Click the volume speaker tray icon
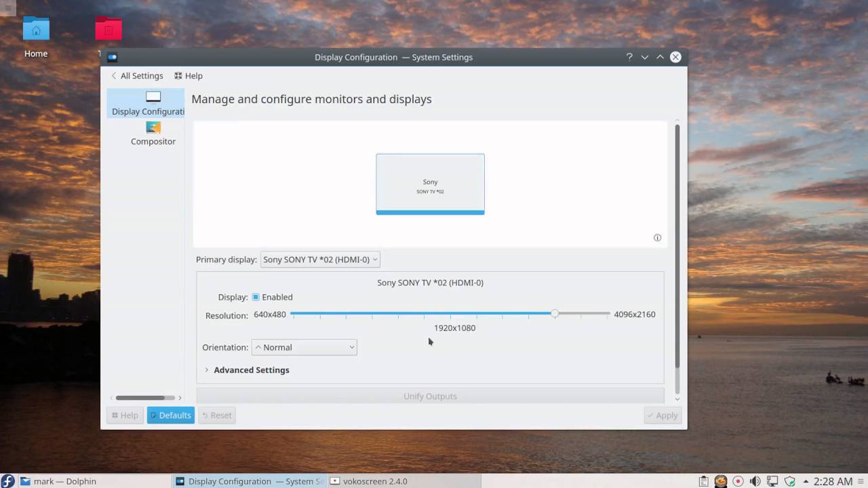 point(755,481)
